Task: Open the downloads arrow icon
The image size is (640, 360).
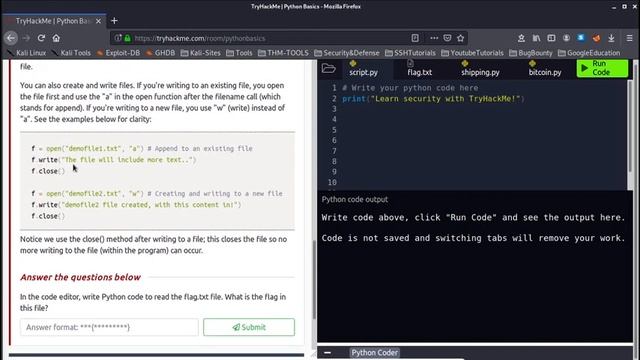Action: pyautogui.click(x=611, y=38)
